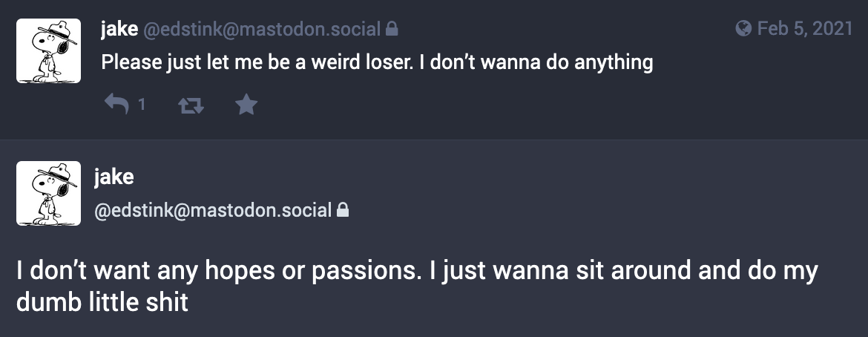This screenshot has width=868, height=337.
Task: Open the 'Please just let me be' post text
Action: tap(377, 62)
